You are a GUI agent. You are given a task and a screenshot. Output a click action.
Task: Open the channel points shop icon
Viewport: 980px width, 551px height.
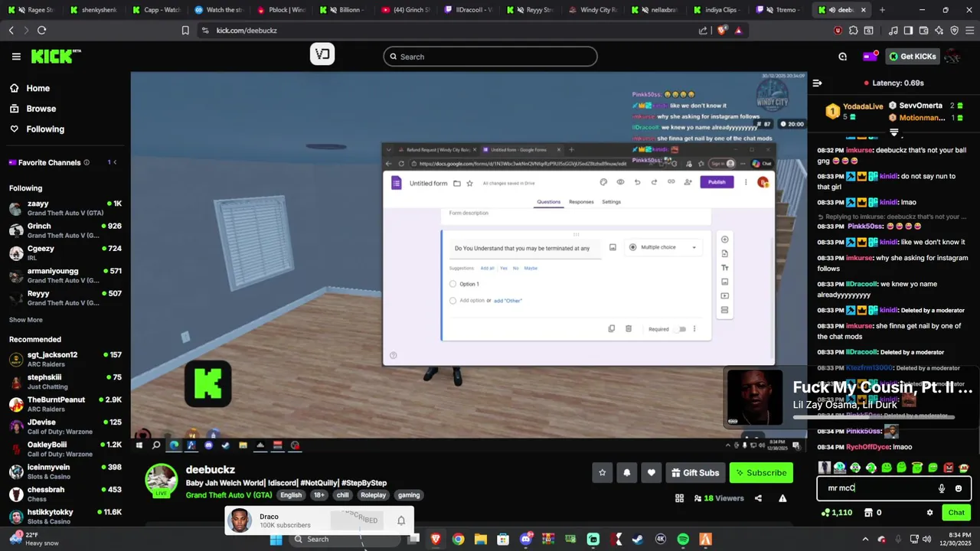868,513
